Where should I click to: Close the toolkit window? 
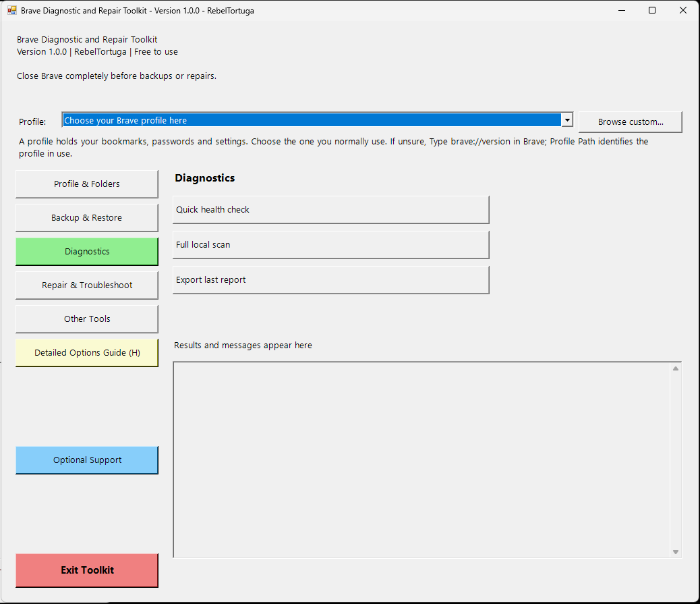click(682, 10)
